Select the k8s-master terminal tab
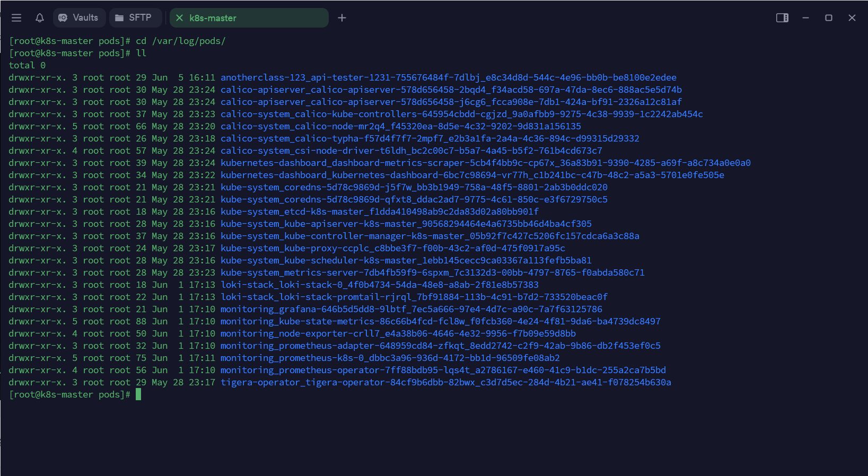 (x=249, y=18)
